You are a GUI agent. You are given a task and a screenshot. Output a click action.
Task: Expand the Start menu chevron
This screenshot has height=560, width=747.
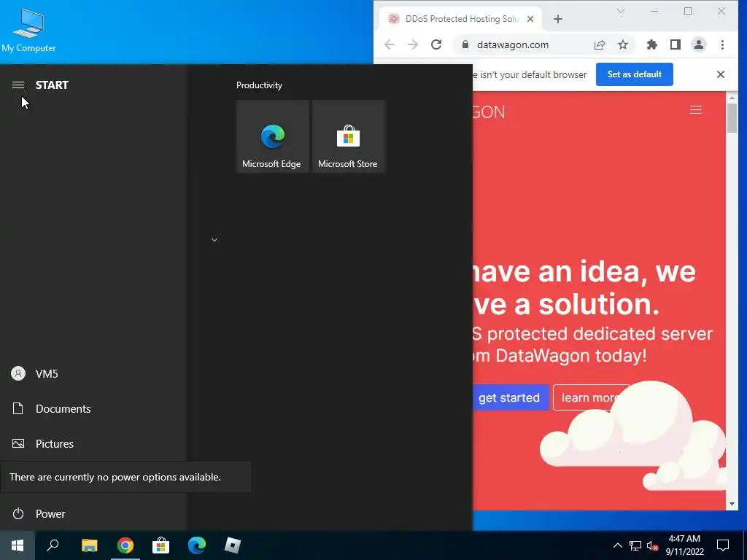click(214, 239)
